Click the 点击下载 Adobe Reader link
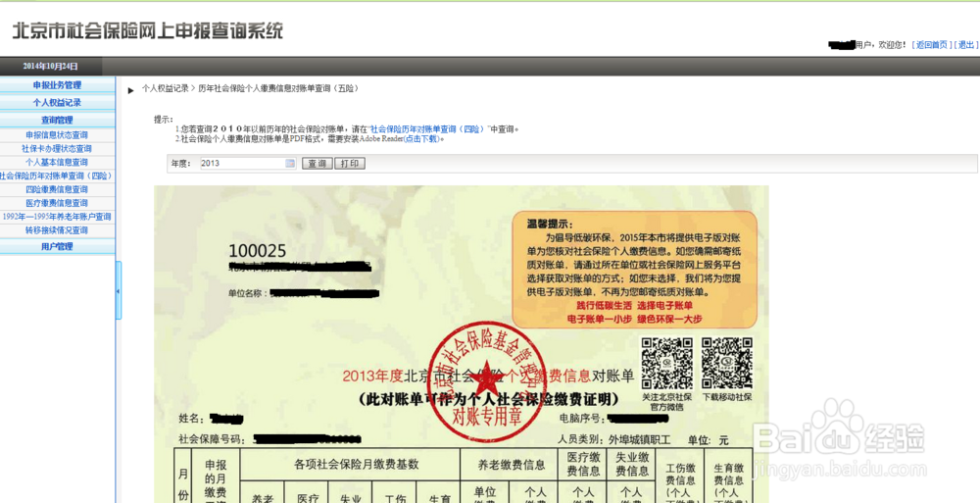 [x=422, y=139]
